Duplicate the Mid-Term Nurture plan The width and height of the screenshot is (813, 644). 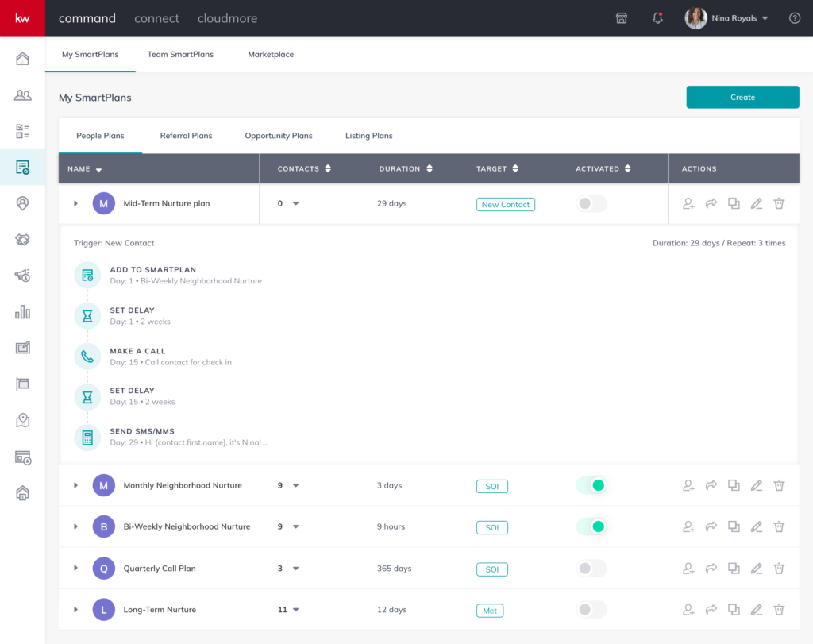click(734, 204)
